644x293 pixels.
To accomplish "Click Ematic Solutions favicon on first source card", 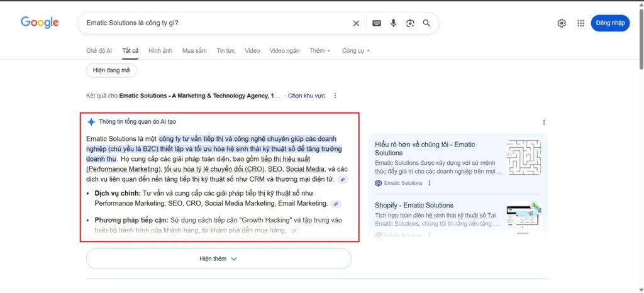I will pos(378,183).
